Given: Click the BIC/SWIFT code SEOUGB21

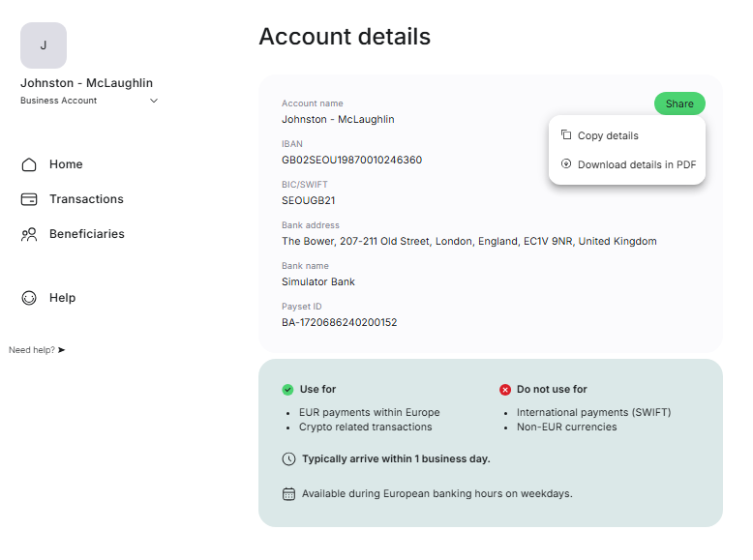Looking at the screenshot, I should tap(308, 201).
